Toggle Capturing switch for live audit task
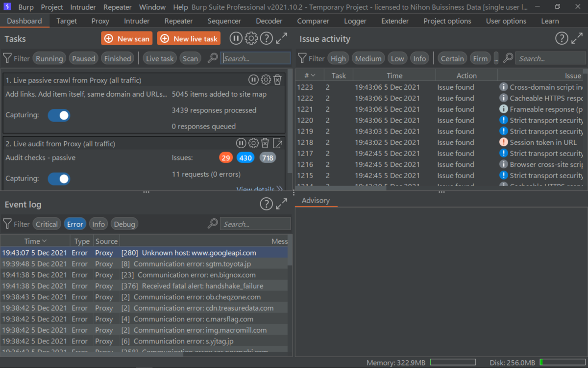Image resolution: width=588 pixels, height=368 pixels. [x=59, y=179]
